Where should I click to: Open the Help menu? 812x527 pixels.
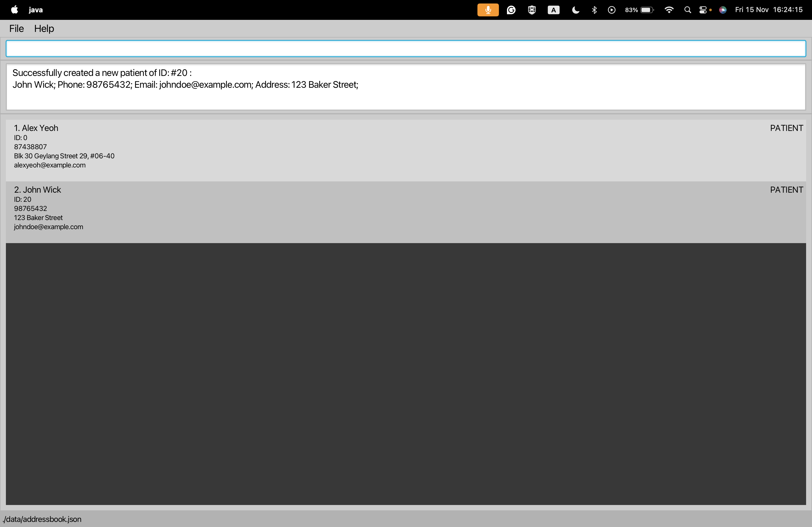pyautogui.click(x=44, y=29)
